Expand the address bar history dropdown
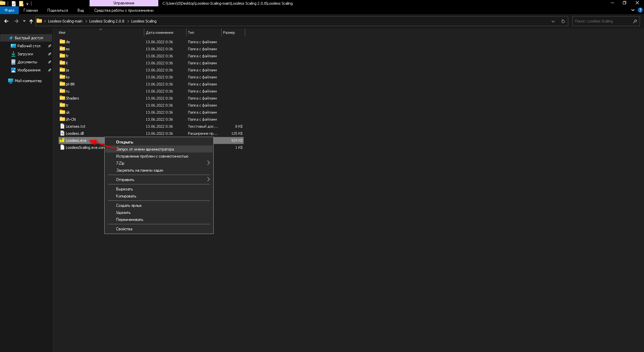Image resolution: width=644 pixels, height=352 pixels. (x=553, y=21)
